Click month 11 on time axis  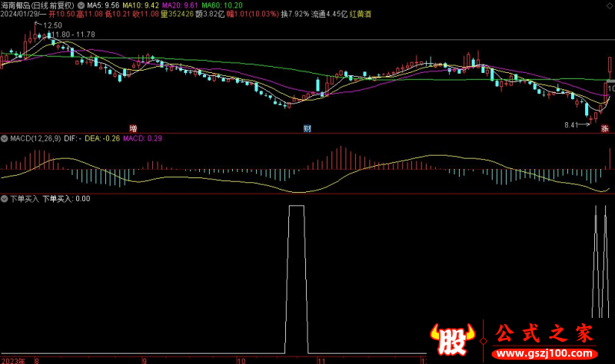[x=321, y=361]
